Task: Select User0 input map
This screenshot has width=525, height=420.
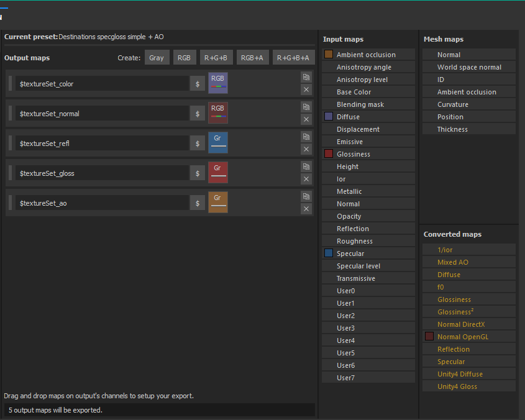Action: (x=368, y=290)
